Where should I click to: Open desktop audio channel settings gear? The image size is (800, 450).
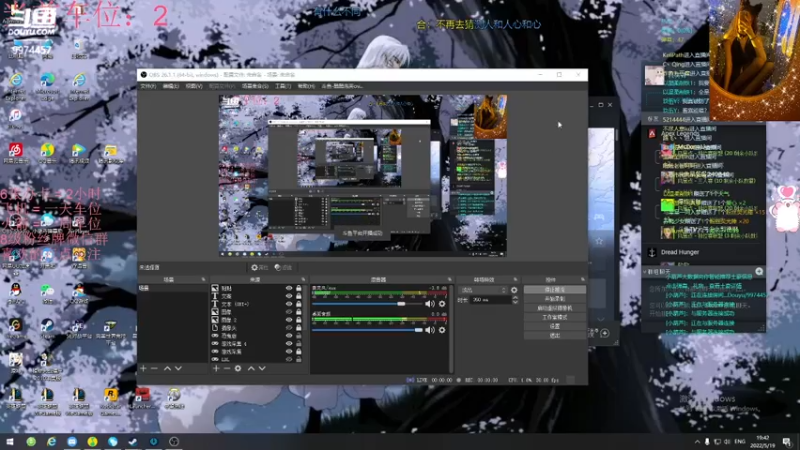coord(442,330)
